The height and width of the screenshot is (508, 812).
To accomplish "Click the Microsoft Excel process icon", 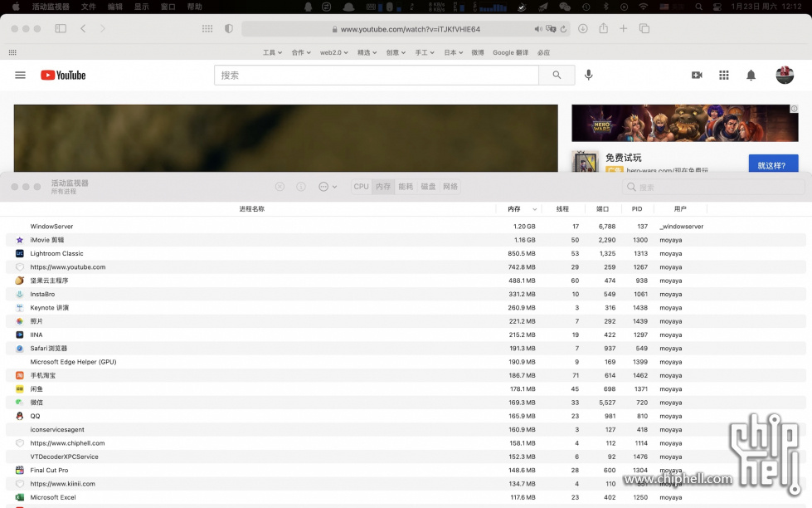I will (x=20, y=497).
